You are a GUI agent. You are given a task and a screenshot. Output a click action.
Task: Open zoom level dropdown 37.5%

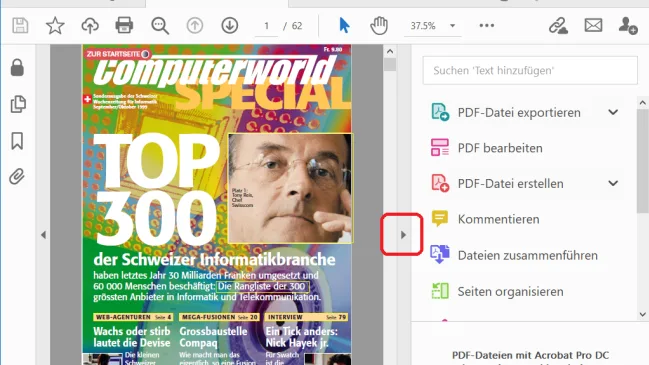(432, 26)
